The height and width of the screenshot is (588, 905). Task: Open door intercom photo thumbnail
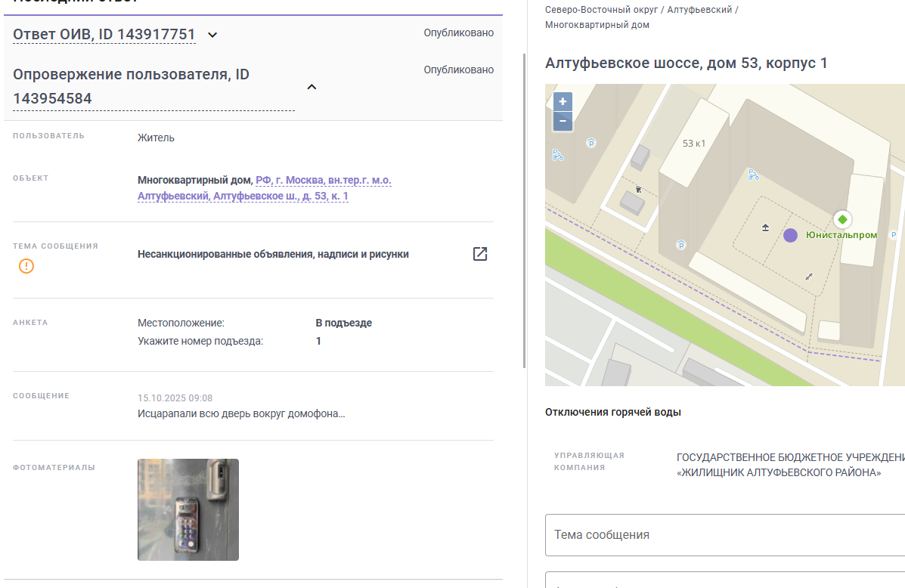pos(188,509)
